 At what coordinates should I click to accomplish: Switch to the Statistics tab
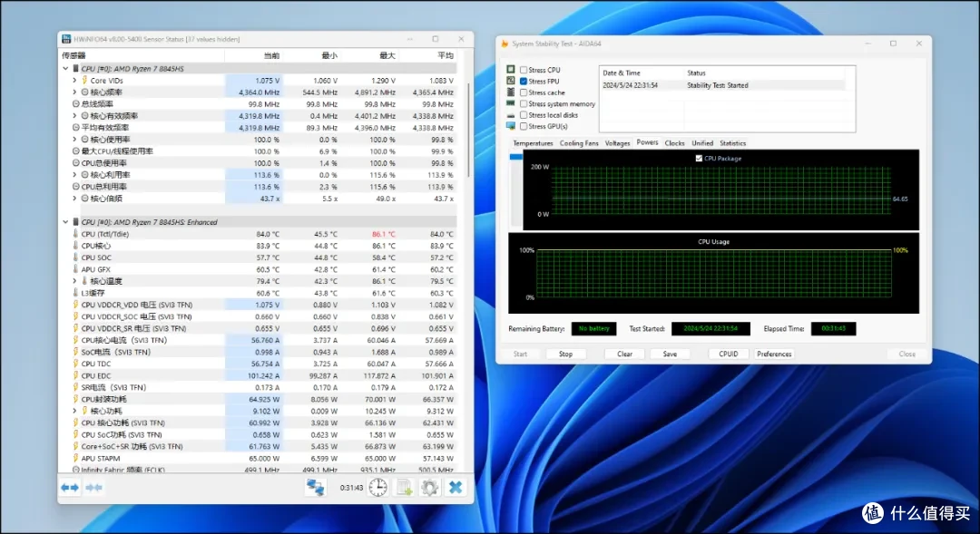(x=732, y=143)
